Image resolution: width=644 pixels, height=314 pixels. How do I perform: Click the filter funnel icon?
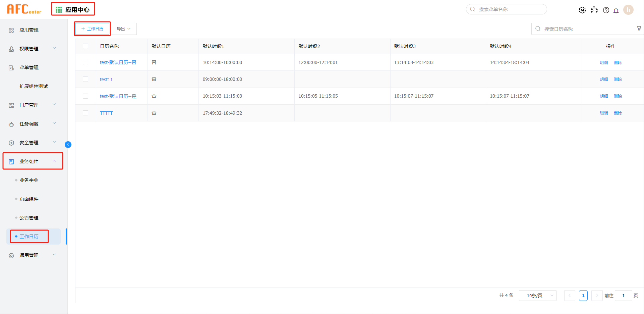(x=639, y=29)
